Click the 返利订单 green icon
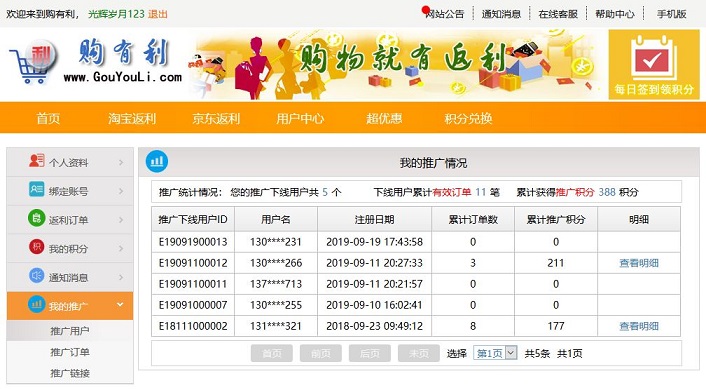This screenshot has width=706, height=390. [x=36, y=218]
